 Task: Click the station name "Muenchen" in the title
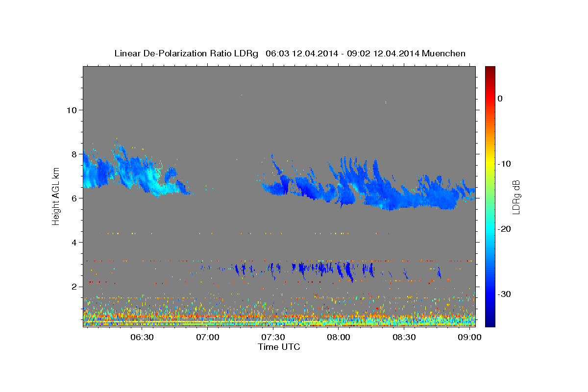point(444,53)
